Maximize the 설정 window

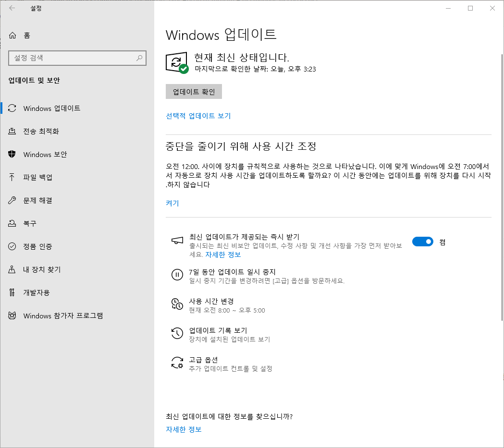coord(470,8)
